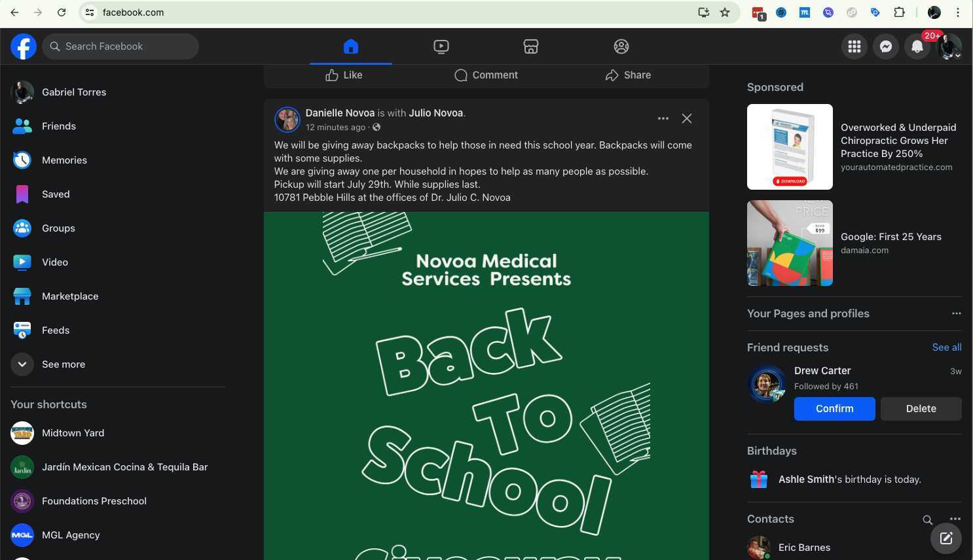The image size is (973, 560).
Task: Open Video in the left sidebar
Action: [118, 262]
